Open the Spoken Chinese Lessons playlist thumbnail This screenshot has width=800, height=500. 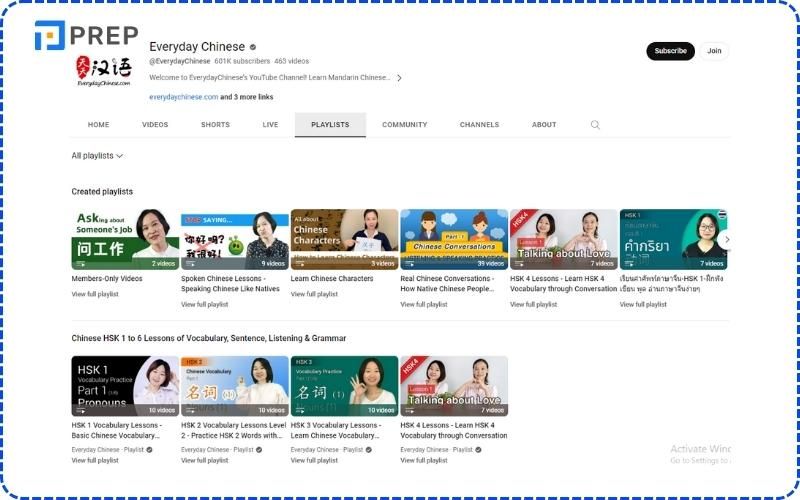click(x=235, y=239)
